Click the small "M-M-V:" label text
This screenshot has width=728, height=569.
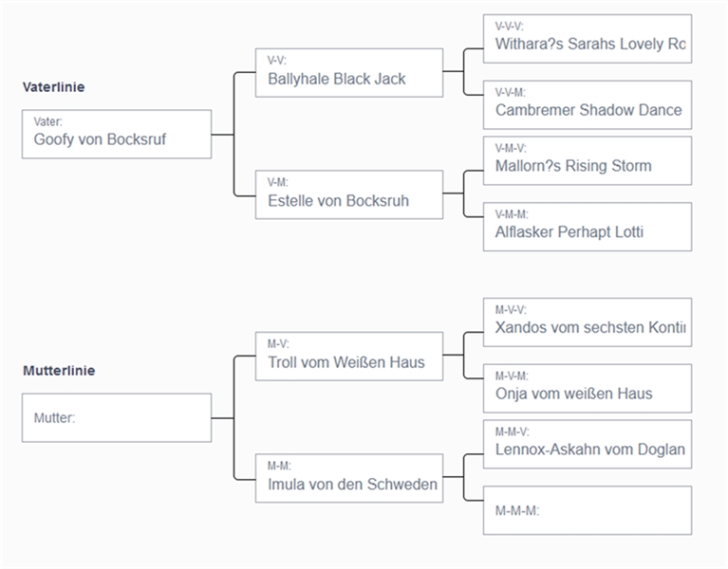pyautogui.click(x=512, y=431)
